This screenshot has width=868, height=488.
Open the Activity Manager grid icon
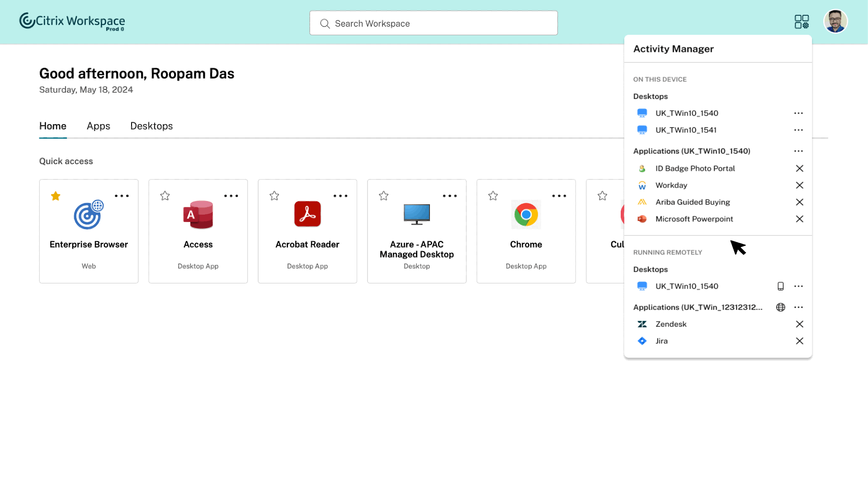pos(802,22)
